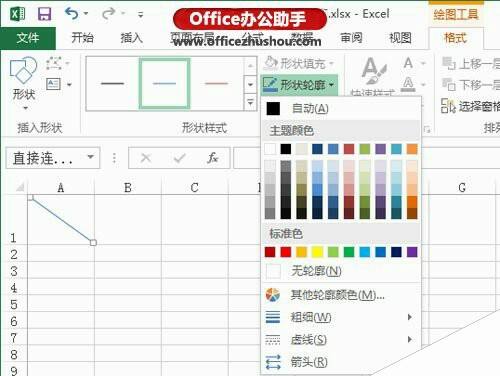This screenshot has width=500, height=376.
Task: Click the line weight icon beside 粗细
Action: pyautogui.click(x=273, y=317)
